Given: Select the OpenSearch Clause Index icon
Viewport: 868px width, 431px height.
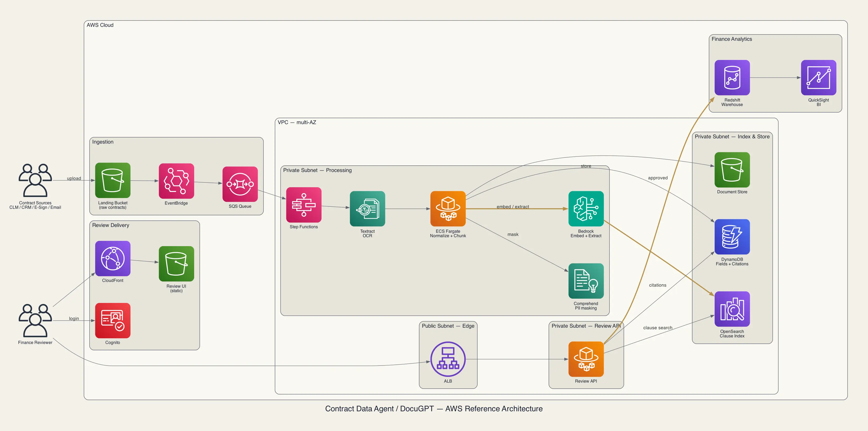Looking at the screenshot, I should tap(732, 309).
